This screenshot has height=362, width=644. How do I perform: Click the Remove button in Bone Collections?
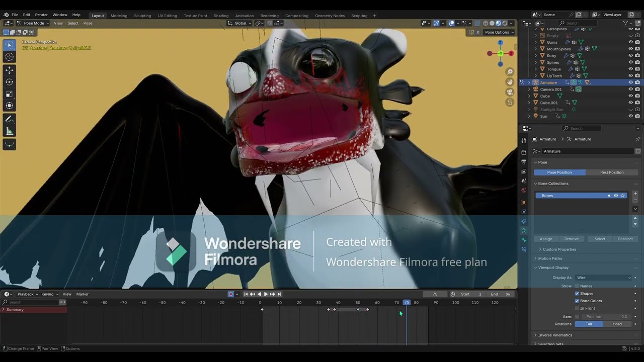(572, 239)
